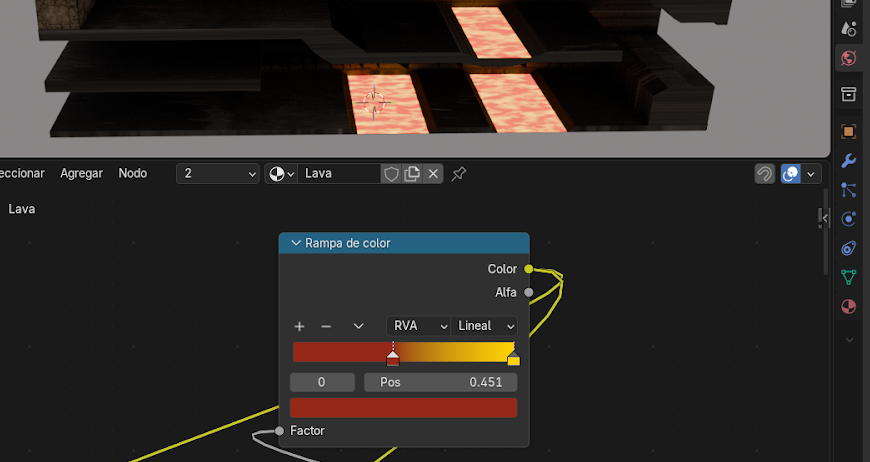
Task: Unlink the Lava material with X
Action: click(x=433, y=174)
